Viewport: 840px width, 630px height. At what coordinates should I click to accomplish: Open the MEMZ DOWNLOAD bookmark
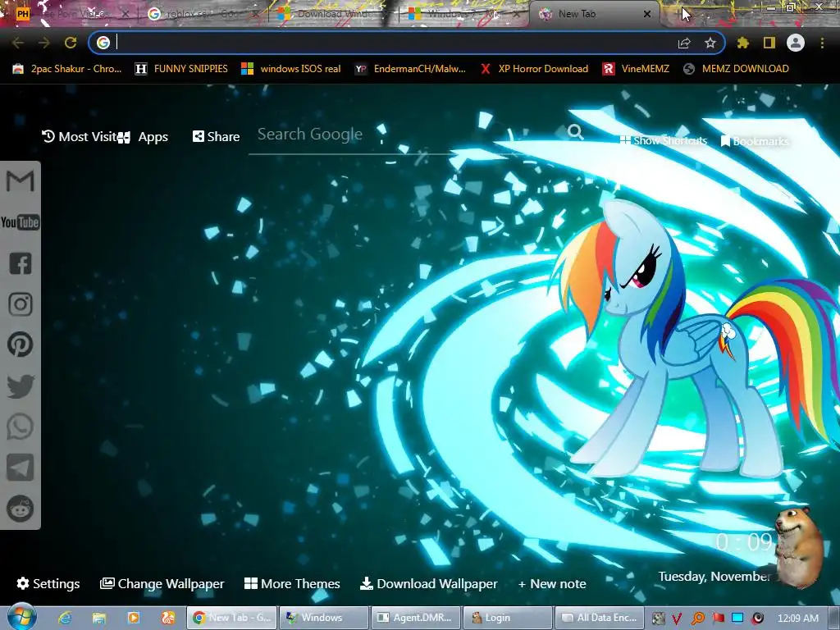[736, 69]
